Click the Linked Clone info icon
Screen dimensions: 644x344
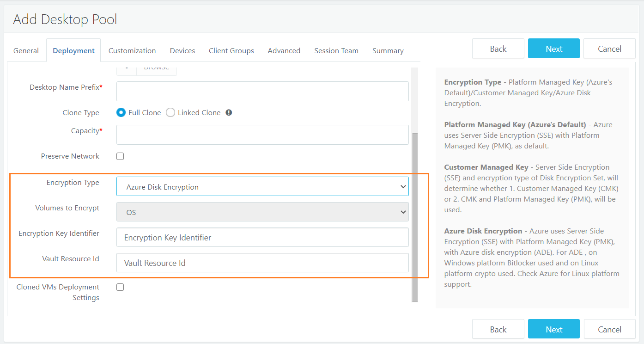point(229,113)
